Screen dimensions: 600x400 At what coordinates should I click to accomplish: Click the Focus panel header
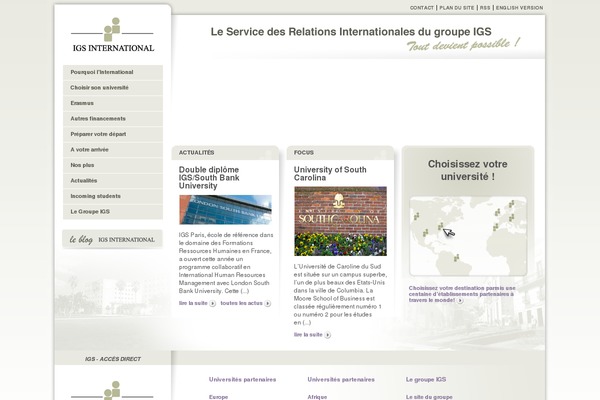[x=340, y=152]
